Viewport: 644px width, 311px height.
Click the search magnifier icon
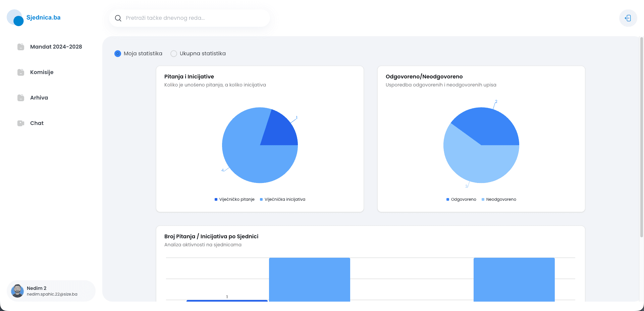pyautogui.click(x=118, y=18)
